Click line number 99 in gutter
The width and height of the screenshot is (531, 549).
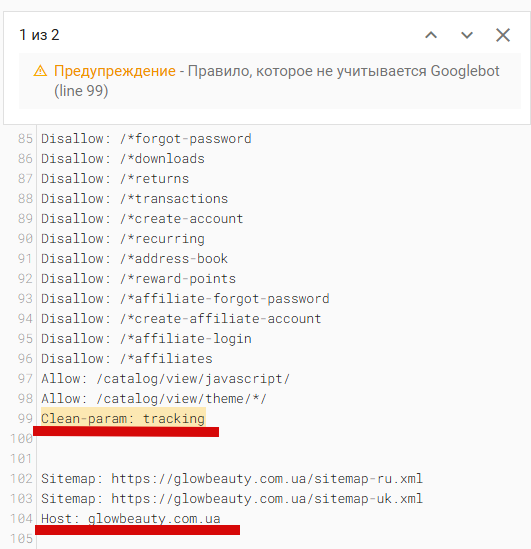click(x=25, y=418)
